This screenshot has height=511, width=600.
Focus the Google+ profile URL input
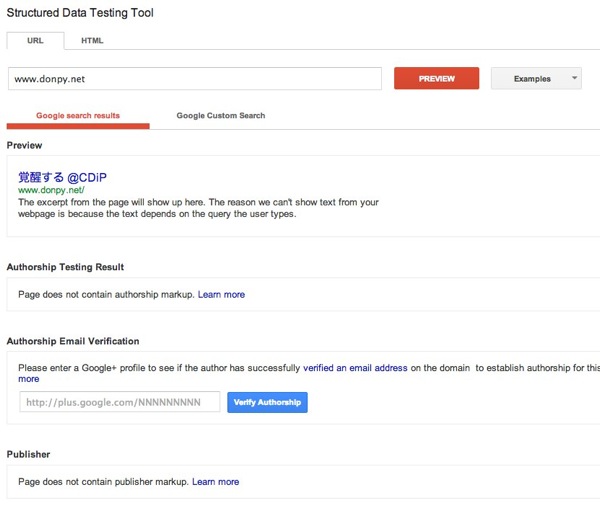pyautogui.click(x=120, y=402)
